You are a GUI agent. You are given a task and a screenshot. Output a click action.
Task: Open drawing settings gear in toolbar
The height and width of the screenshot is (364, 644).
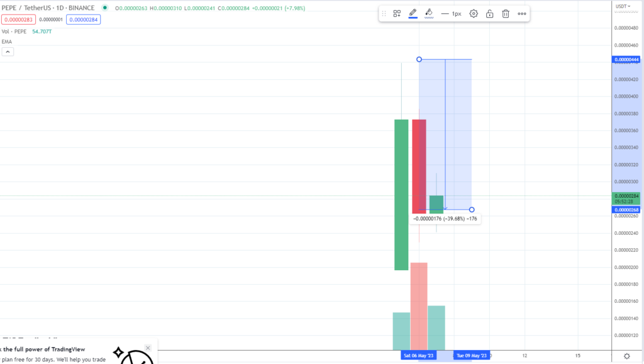click(474, 13)
